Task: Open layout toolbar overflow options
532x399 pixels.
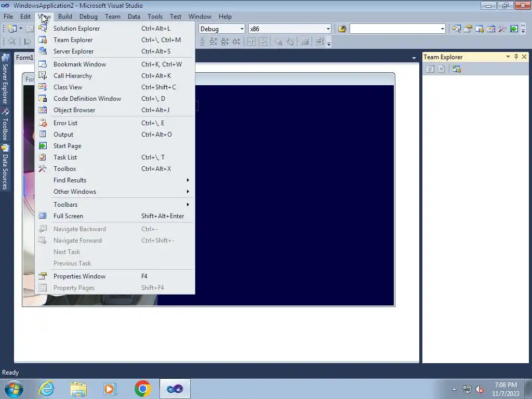Action: [x=328, y=42]
